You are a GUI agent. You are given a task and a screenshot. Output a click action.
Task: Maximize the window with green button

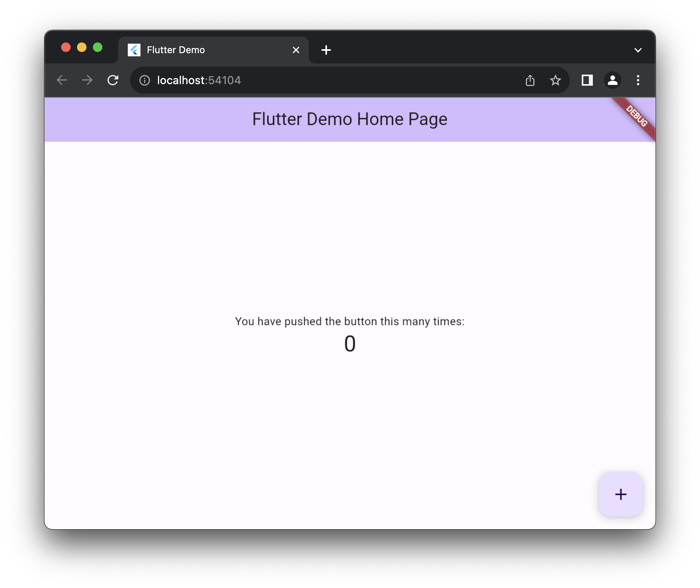click(x=98, y=48)
